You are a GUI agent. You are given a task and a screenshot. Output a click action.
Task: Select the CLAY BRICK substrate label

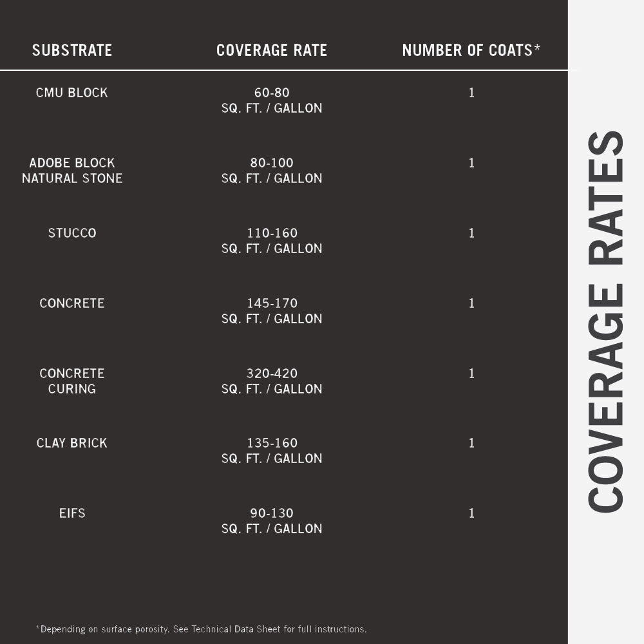[x=72, y=443]
